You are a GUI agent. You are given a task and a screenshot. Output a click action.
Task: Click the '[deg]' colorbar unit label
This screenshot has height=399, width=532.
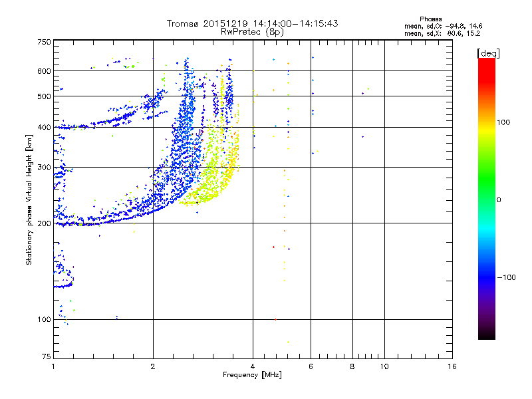488,53
